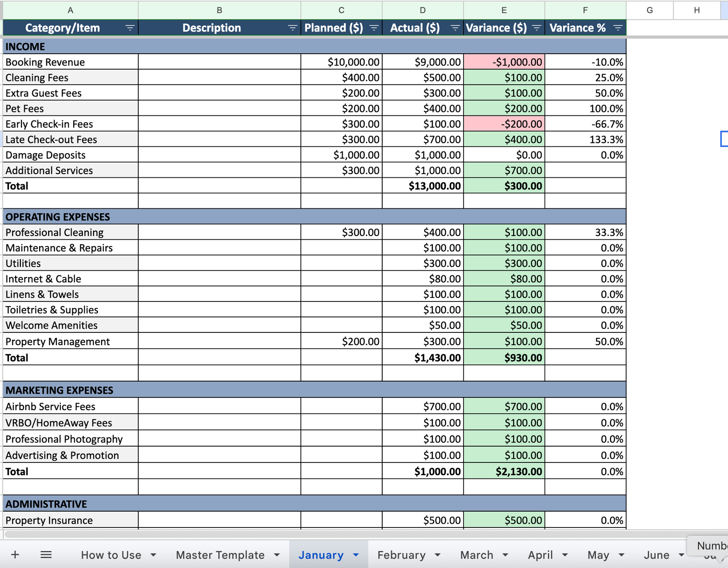Open the Description column filter icon
The width and height of the screenshot is (728, 568).
[x=293, y=28]
